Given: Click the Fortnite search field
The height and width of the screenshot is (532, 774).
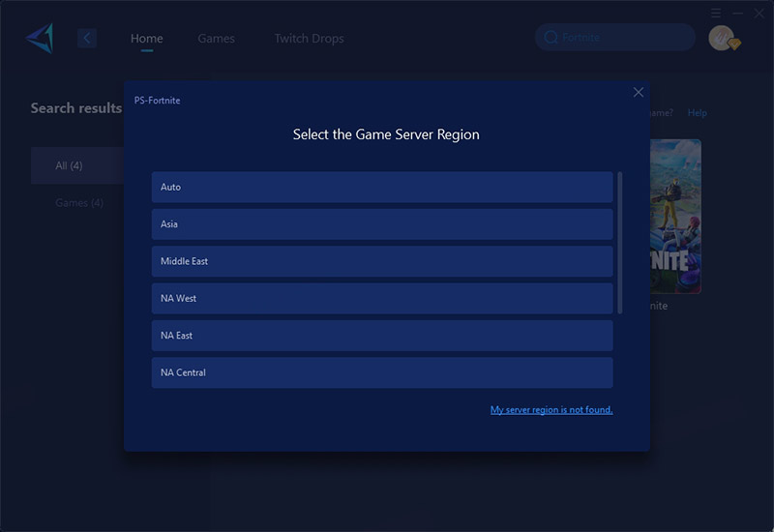Looking at the screenshot, I should (615, 37).
